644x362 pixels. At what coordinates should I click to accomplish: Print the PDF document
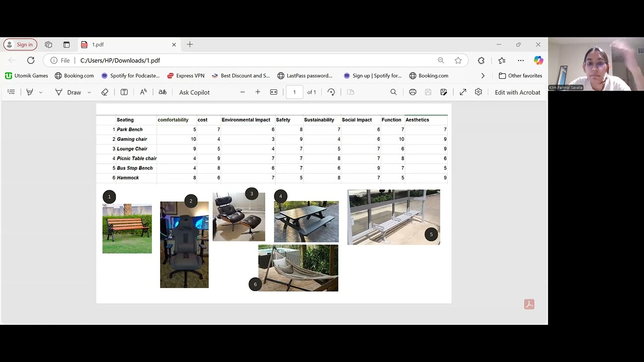click(413, 92)
